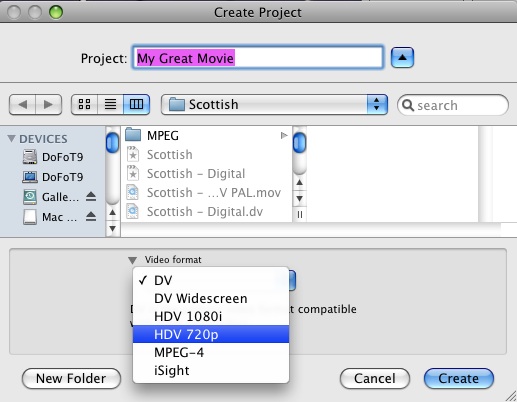The height and width of the screenshot is (402, 517).
Task: Collapse the Video format disclosure triangle
Action: point(132,260)
